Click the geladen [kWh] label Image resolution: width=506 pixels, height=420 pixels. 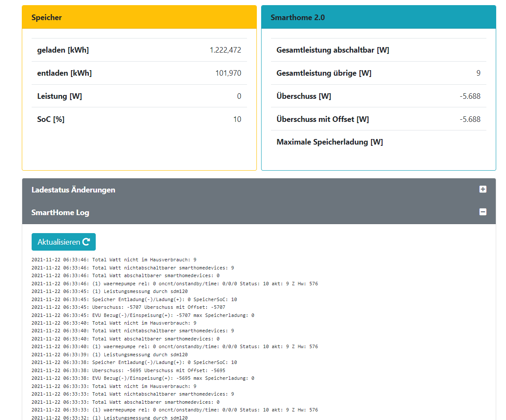click(x=63, y=50)
